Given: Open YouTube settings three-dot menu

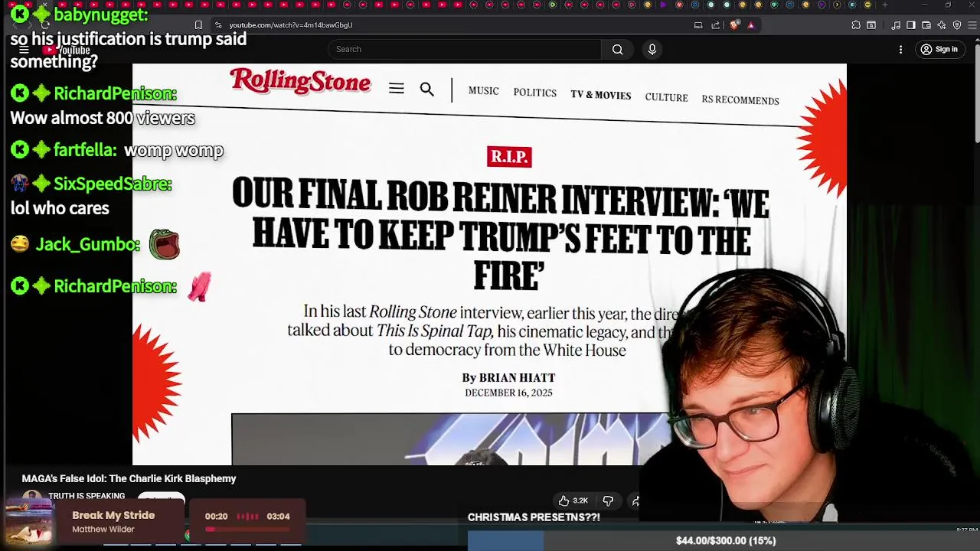Looking at the screenshot, I should (x=900, y=49).
